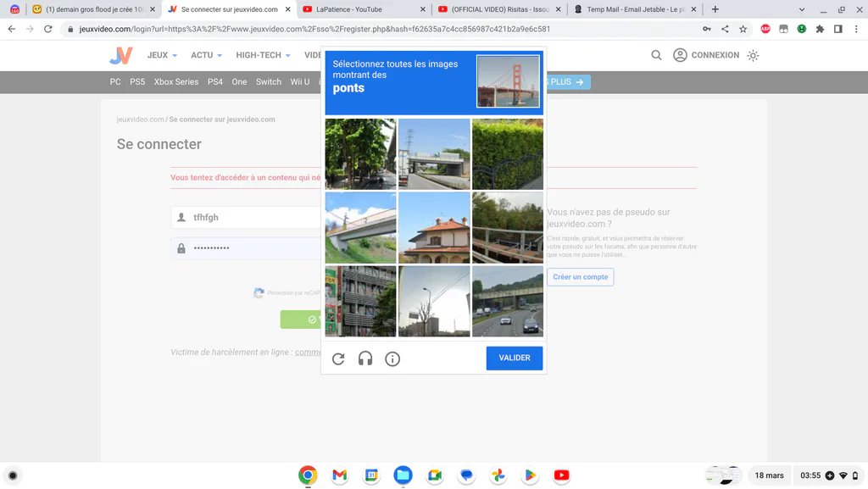
Task: Click the CONNEXION account link
Action: pos(706,55)
